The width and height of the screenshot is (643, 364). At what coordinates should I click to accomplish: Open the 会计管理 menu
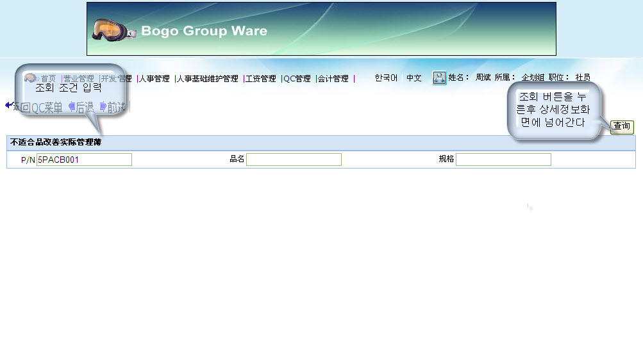tap(333, 79)
